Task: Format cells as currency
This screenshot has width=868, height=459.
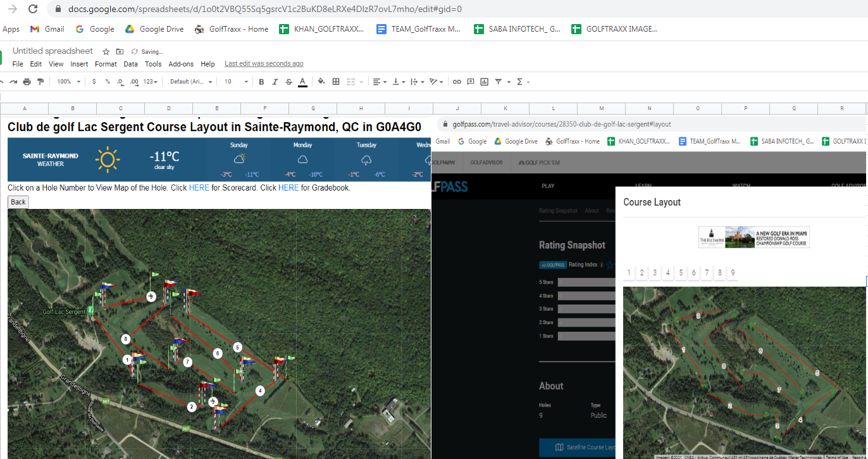Action: (x=94, y=82)
